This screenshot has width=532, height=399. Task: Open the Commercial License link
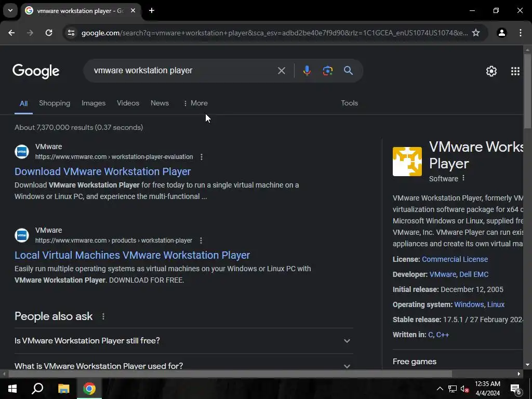point(455,259)
